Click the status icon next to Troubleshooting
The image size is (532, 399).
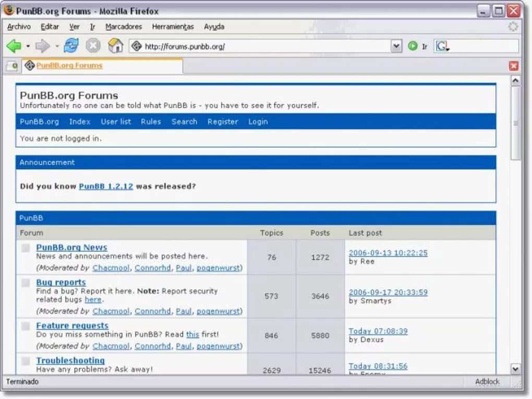click(x=26, y=361)
